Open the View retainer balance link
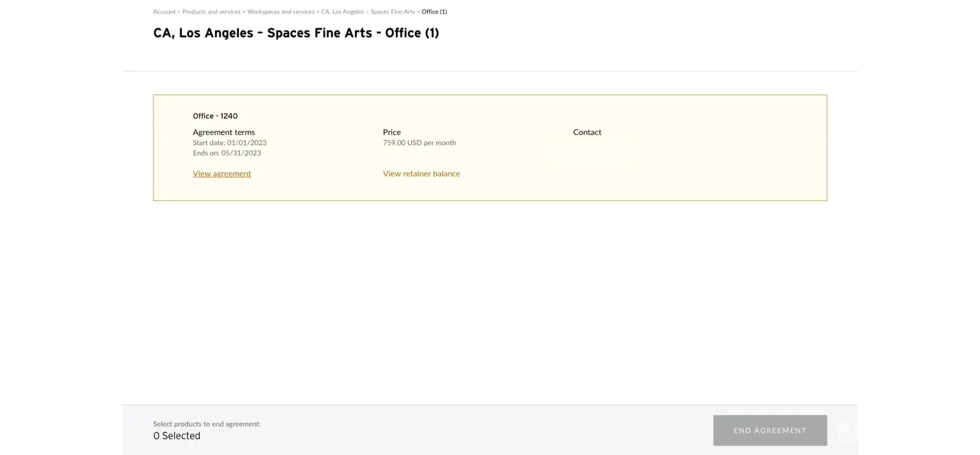 coord(421,173)
